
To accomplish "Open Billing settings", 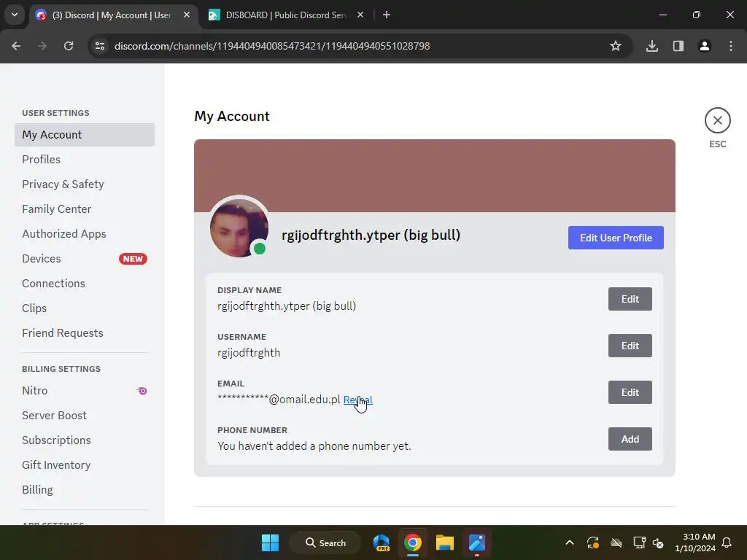I will tap(85, 489).
